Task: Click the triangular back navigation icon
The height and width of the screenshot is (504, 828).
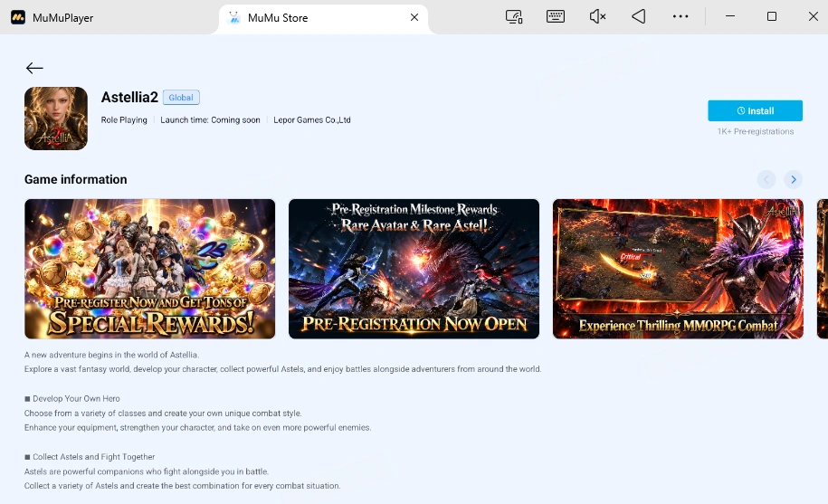Action: coord(639,17)
